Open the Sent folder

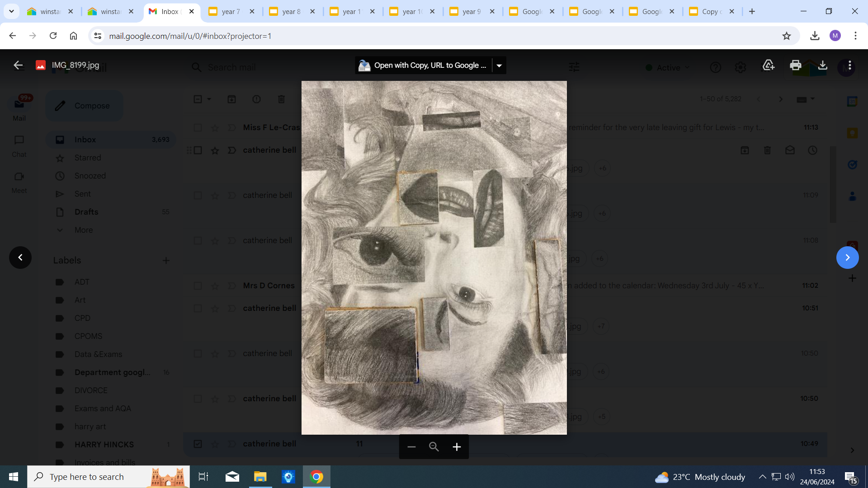click(82, 194)
